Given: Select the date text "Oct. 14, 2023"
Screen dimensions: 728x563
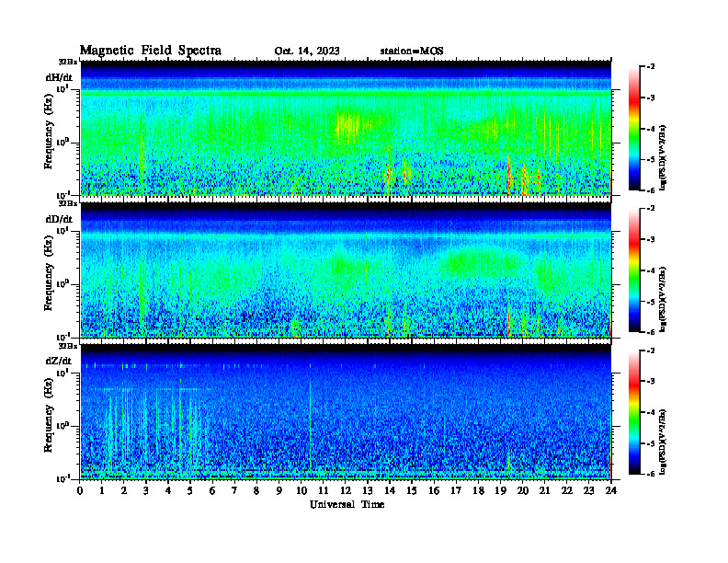Looking at the screenshot, I should pyautogui.click(x=307, y=52).
